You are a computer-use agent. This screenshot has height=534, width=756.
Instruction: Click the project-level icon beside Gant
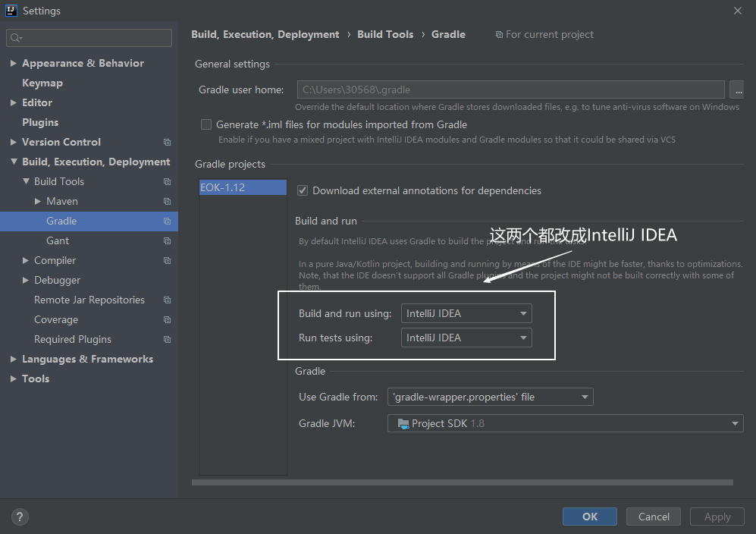(167, 241)
